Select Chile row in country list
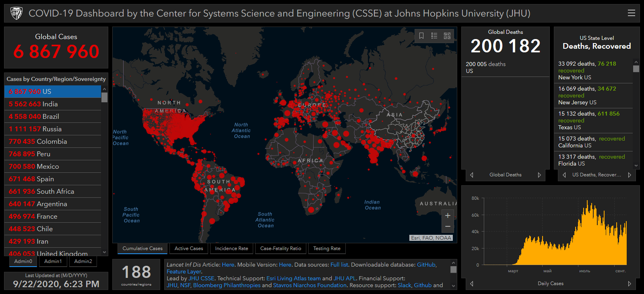Screen dimensions: 644x294 pyautogui.click(x=53, y=229)
